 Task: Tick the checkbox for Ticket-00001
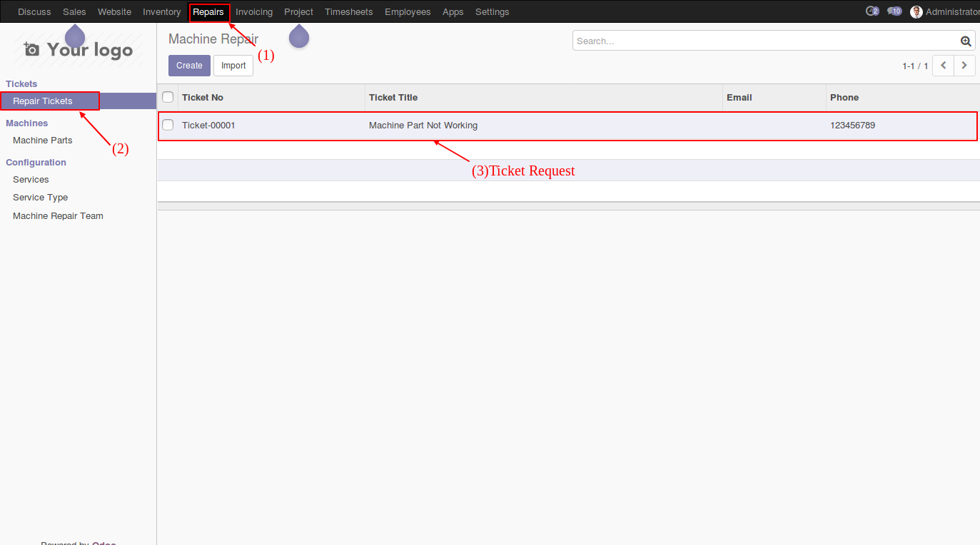168,125
